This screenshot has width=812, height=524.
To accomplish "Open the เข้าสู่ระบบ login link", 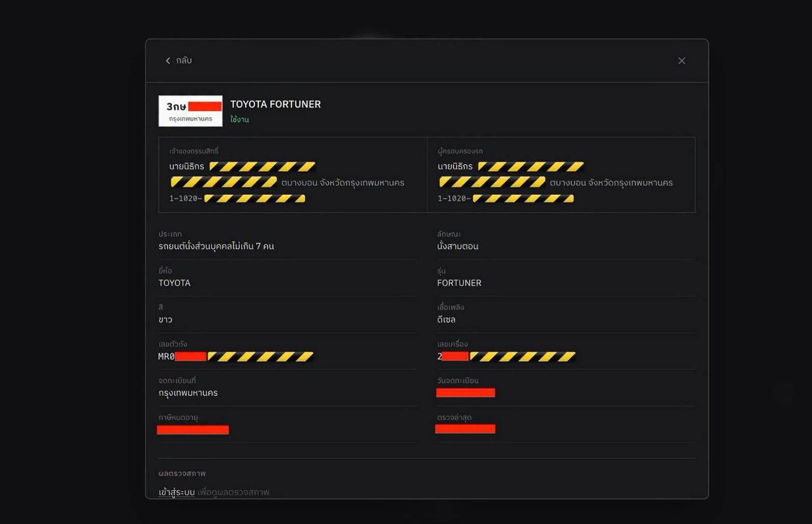I will 176,492.
